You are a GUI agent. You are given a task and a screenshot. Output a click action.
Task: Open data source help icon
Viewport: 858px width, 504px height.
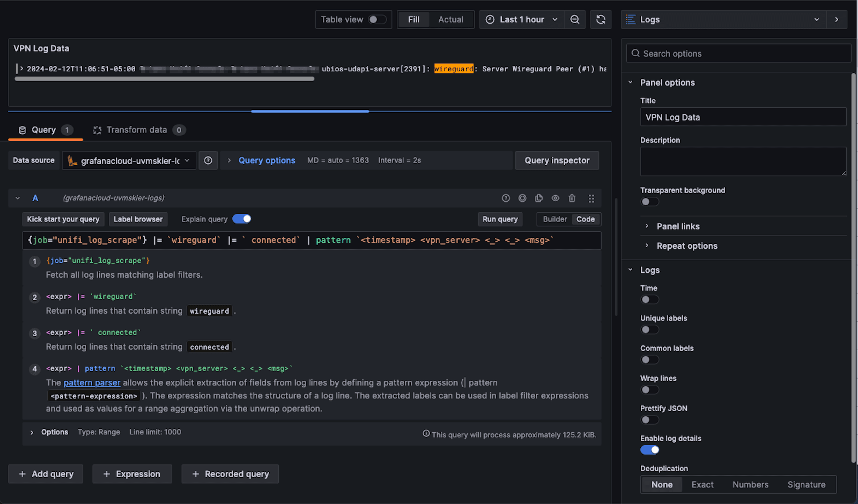(208, 160)
